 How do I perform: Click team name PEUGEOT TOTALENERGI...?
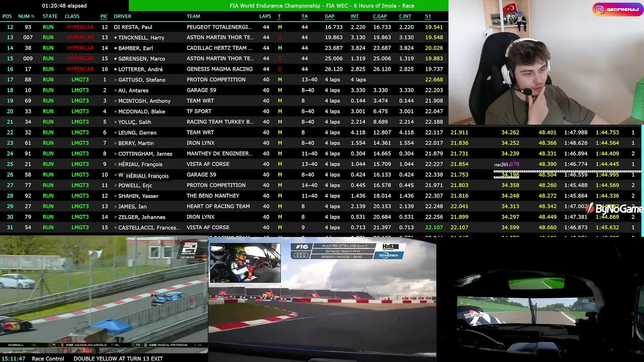[220, 27]
